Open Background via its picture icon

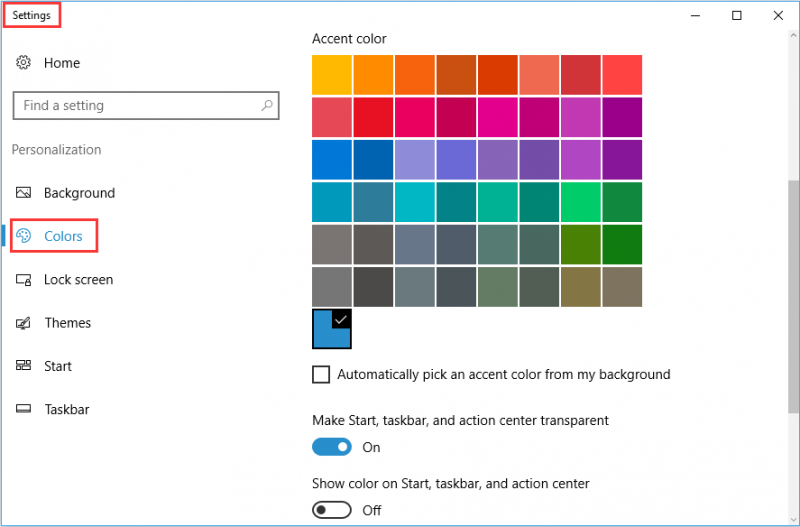pos(23,192)
